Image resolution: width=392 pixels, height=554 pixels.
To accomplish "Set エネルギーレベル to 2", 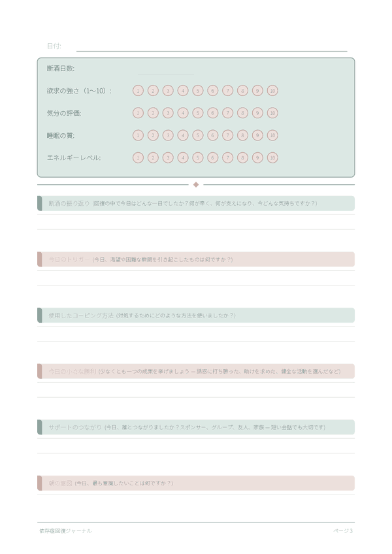I will pyautogui.click(x=153, y=157).
